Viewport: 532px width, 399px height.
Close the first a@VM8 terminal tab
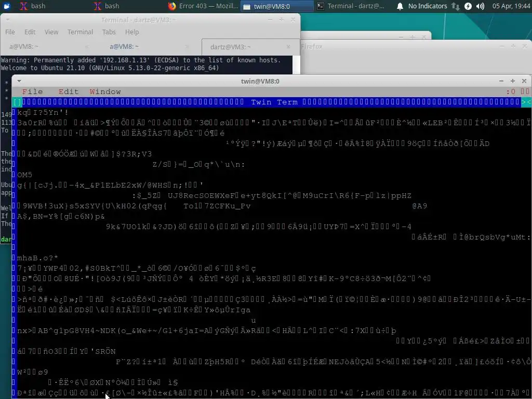pos(87,46)
